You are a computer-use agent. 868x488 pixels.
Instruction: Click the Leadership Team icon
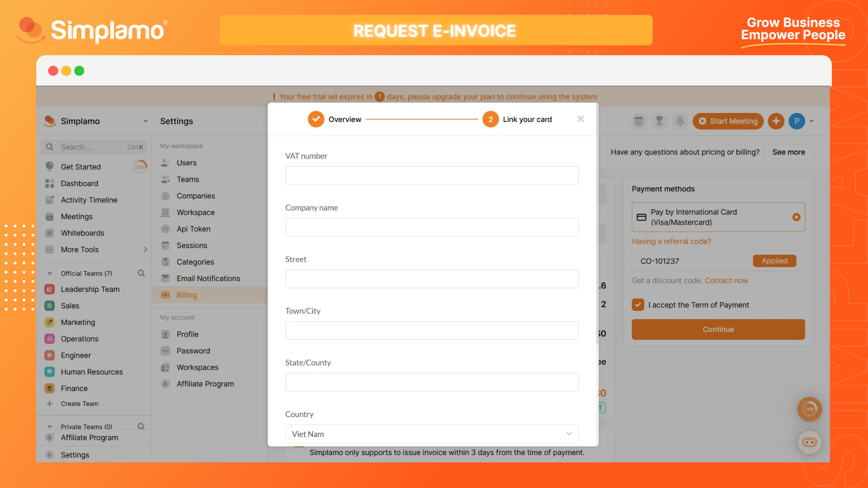coord(50,289)
